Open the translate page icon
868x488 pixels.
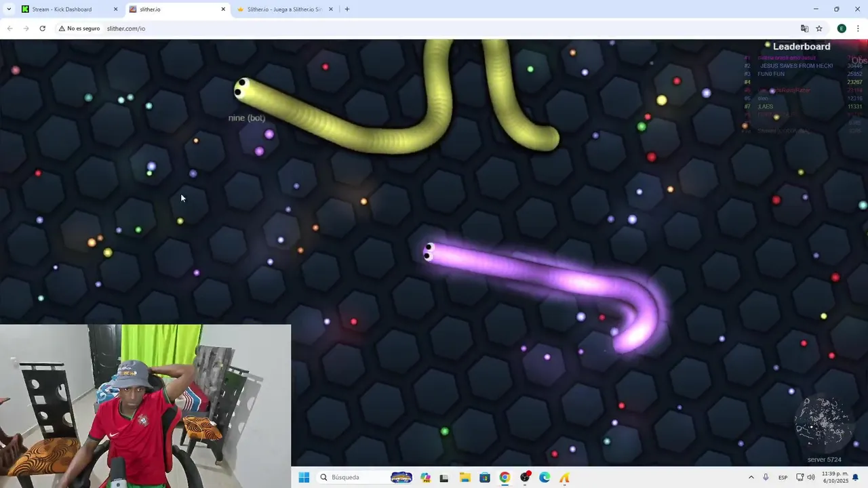pyautogui.click(x=804, y=28)
